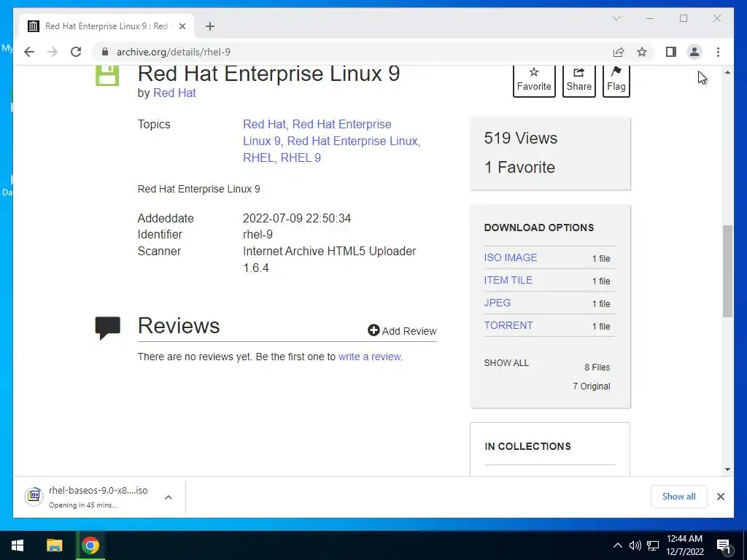Open File Explorer from the taskbar
Image resolution: width=747 pixels, height=560 pixels.
point(54,545)
